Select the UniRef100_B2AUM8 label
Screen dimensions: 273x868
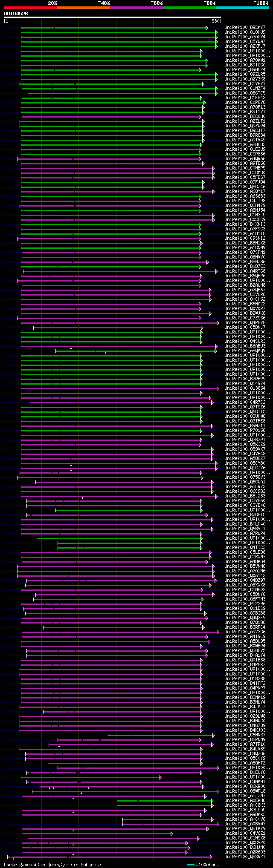point(245,285)
